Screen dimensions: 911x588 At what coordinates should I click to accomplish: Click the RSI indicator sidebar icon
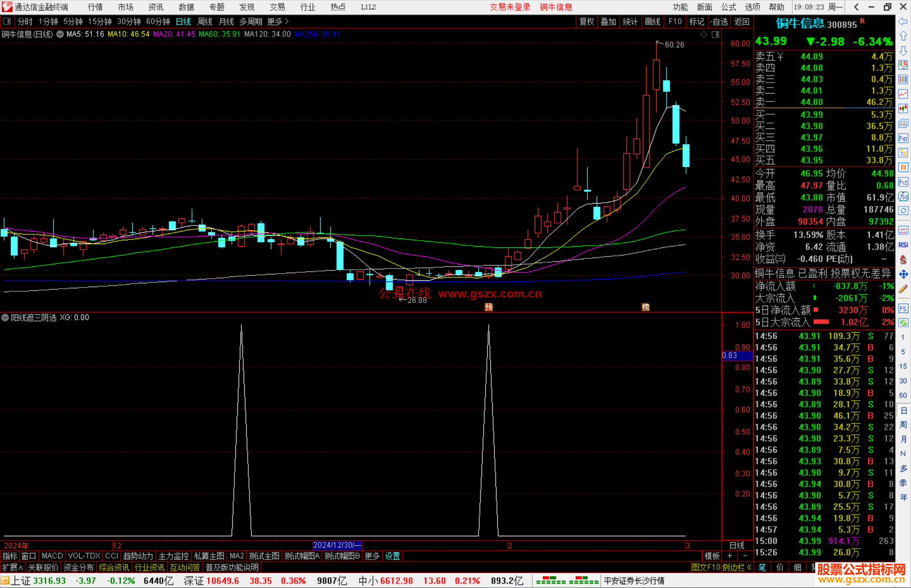pyautogui.click(x=903, y=245)
